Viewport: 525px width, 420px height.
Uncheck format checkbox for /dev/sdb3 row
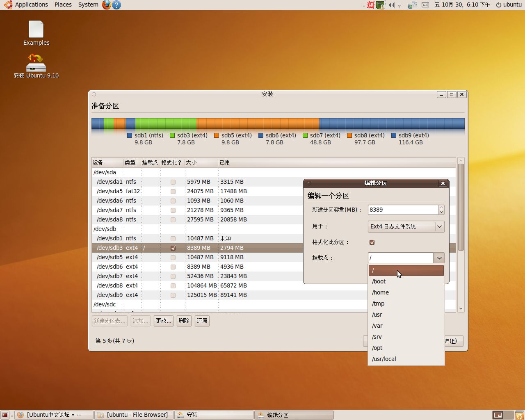(x=173, y=248)
